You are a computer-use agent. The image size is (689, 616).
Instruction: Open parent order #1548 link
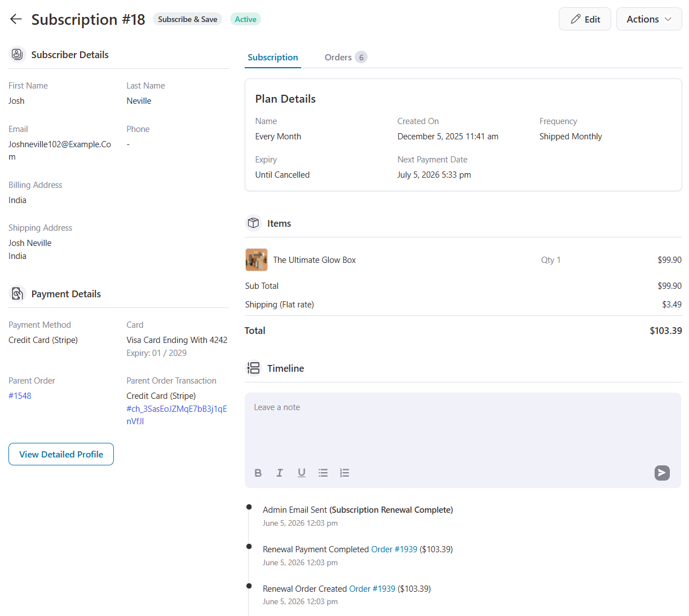pyautogui.click(x=20, y=396)
